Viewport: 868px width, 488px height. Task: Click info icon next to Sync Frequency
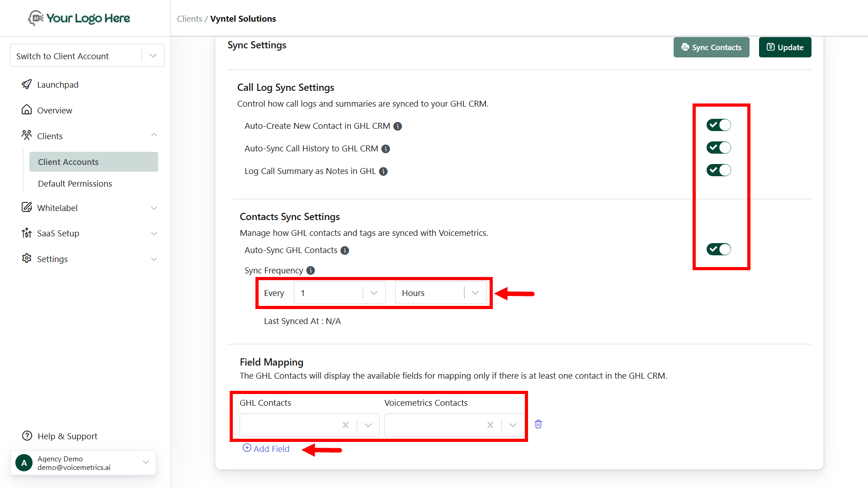(311, 271)
